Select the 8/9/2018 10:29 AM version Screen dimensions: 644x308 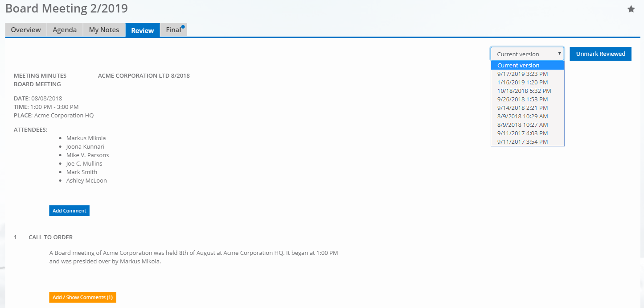coord(523,116)
